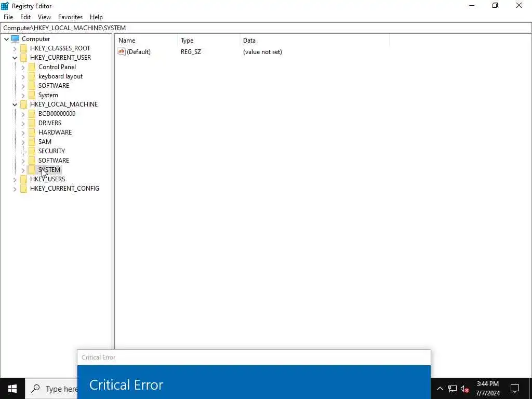
Task: Open the View menu
Action: pos(44,17)
